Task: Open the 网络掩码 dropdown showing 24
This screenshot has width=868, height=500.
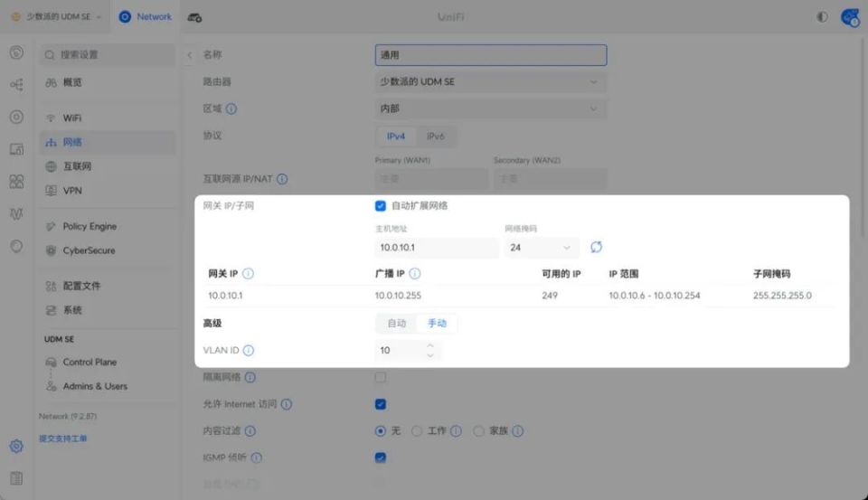Action: [x=542, y=248]
